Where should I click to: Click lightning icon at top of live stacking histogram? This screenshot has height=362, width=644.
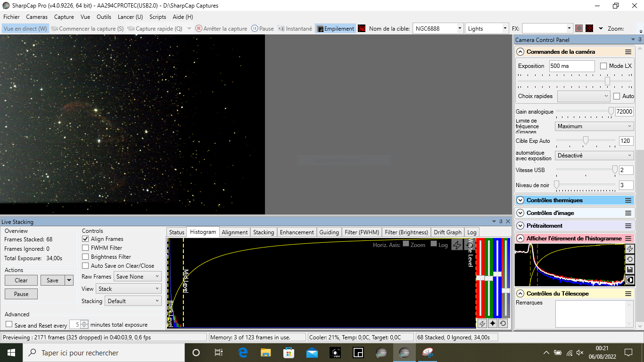(457, 245)
